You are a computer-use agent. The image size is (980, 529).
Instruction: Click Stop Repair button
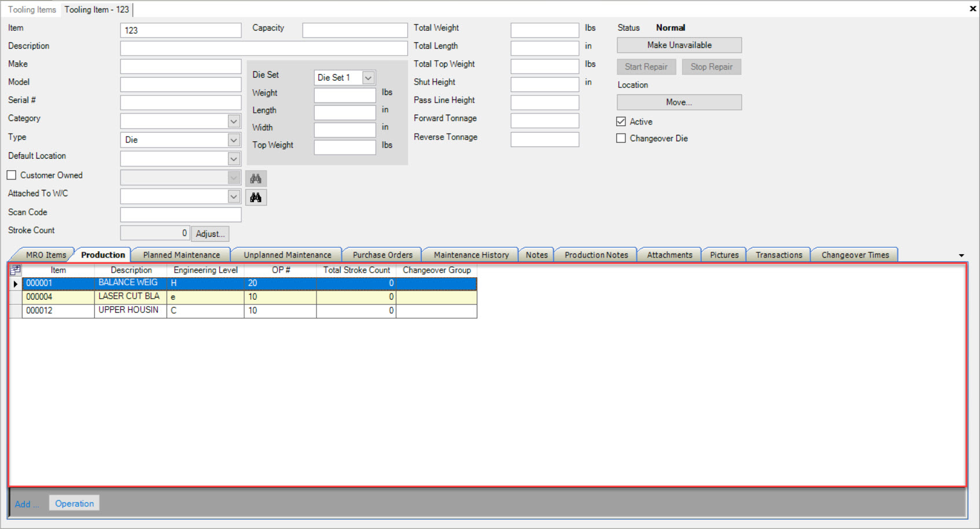712,67
